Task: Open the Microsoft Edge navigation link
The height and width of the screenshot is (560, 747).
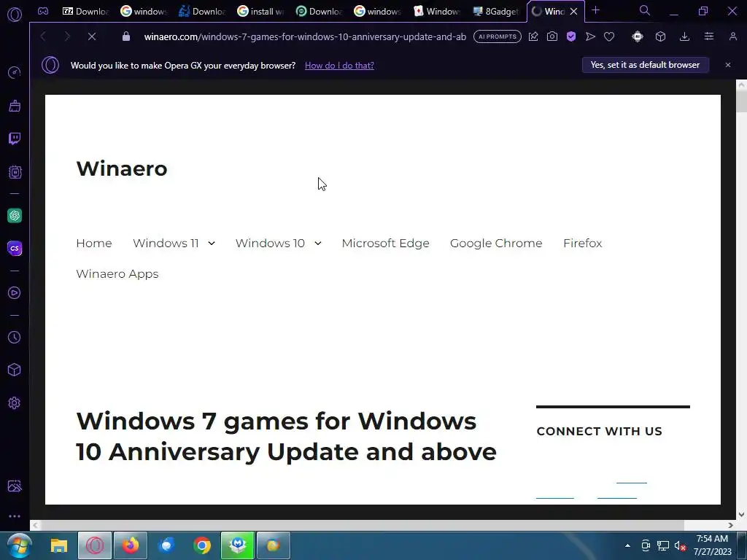Action: (x=385, y=244)
